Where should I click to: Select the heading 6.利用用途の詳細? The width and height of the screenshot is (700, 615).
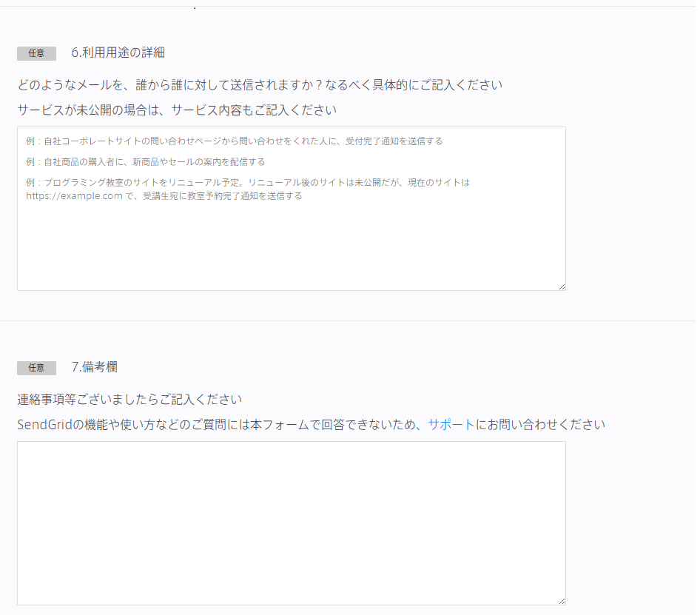(118, 53)
